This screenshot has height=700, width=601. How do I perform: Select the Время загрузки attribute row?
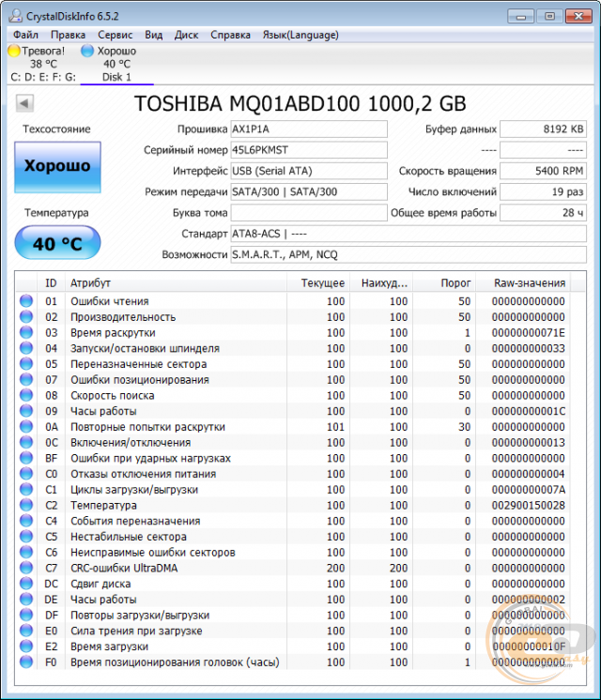[294, 646]
